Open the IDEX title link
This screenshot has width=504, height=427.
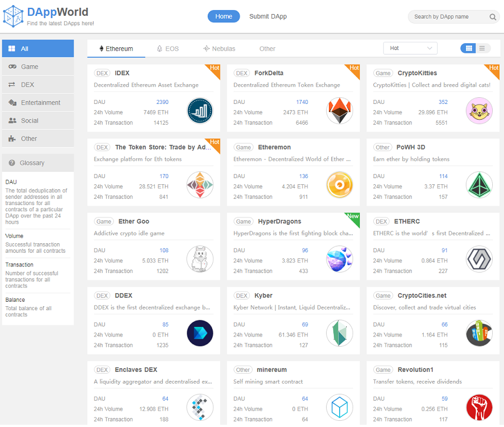(122, 73)
